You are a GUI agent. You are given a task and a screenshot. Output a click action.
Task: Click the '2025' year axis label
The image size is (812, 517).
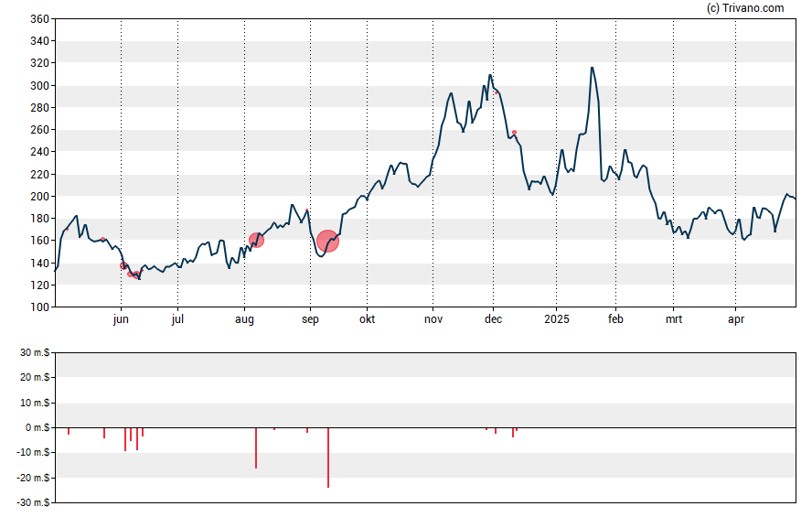(557, 319)
